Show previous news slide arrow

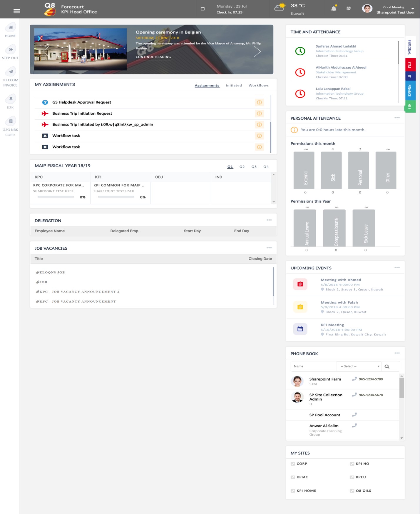[46, 51]
